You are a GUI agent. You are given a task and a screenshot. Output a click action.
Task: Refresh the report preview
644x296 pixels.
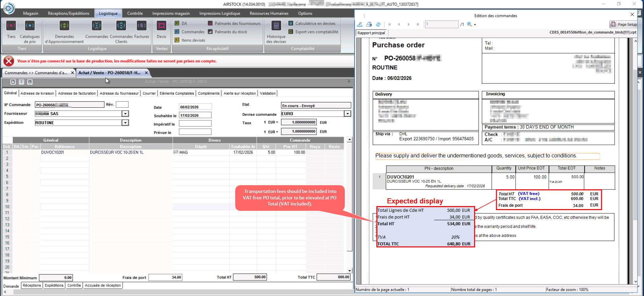pos(378,25)
